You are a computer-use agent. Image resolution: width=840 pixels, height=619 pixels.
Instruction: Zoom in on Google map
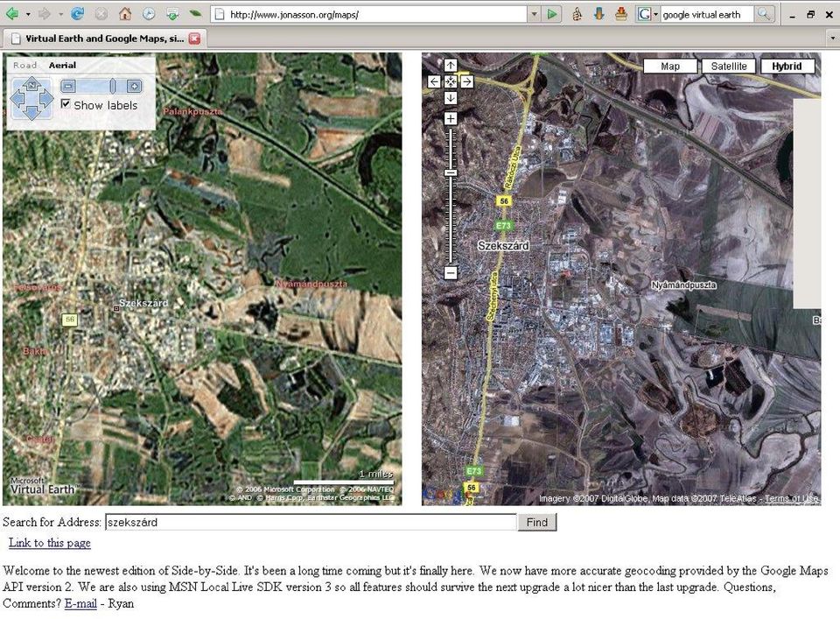pos(451,118)
